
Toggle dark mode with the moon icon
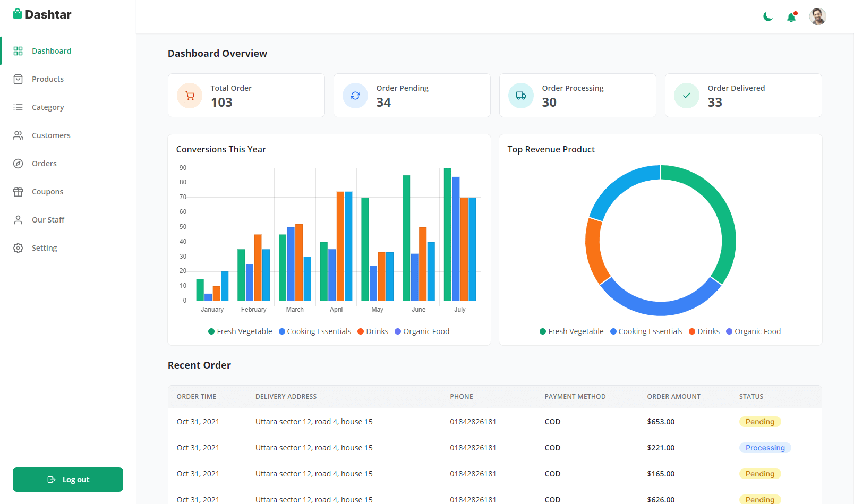(x=767, y=17)
